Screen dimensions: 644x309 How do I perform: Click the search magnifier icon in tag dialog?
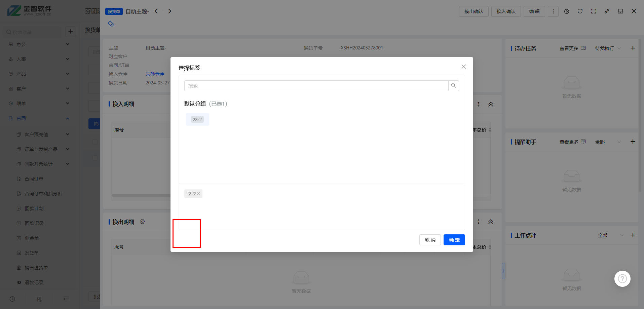(453, 86)
